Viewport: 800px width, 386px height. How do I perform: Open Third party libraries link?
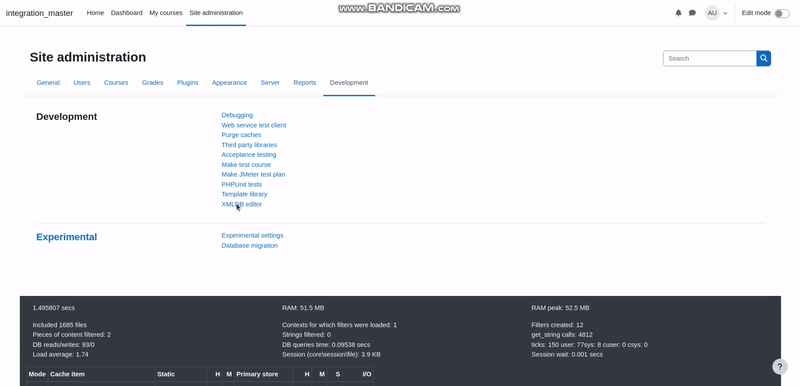point(249,145)
